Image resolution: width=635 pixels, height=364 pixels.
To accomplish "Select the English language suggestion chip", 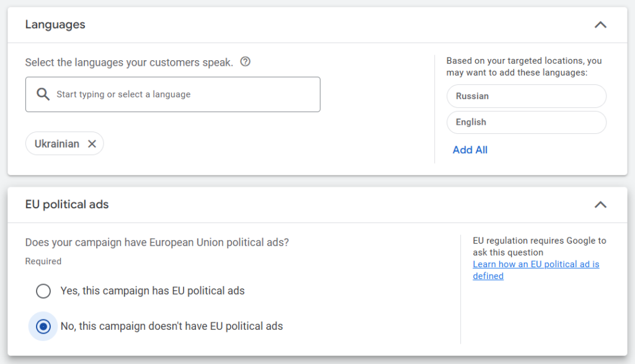I will 526,122.
